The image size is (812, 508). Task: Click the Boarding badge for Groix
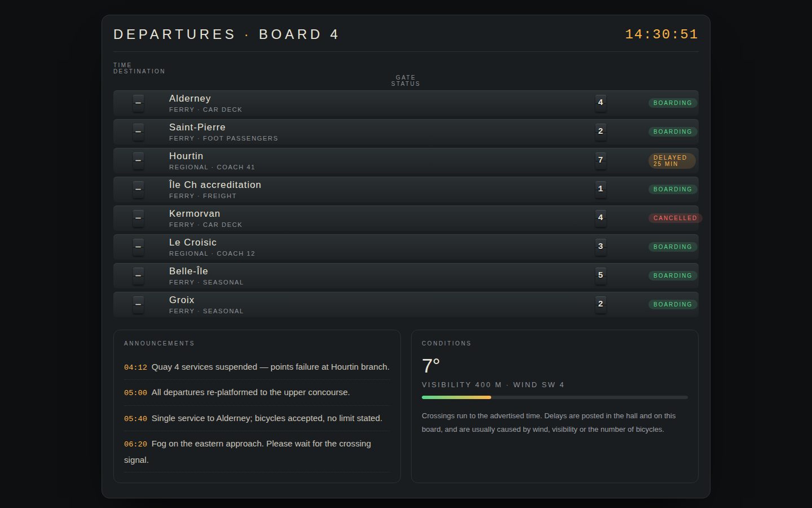673,304
